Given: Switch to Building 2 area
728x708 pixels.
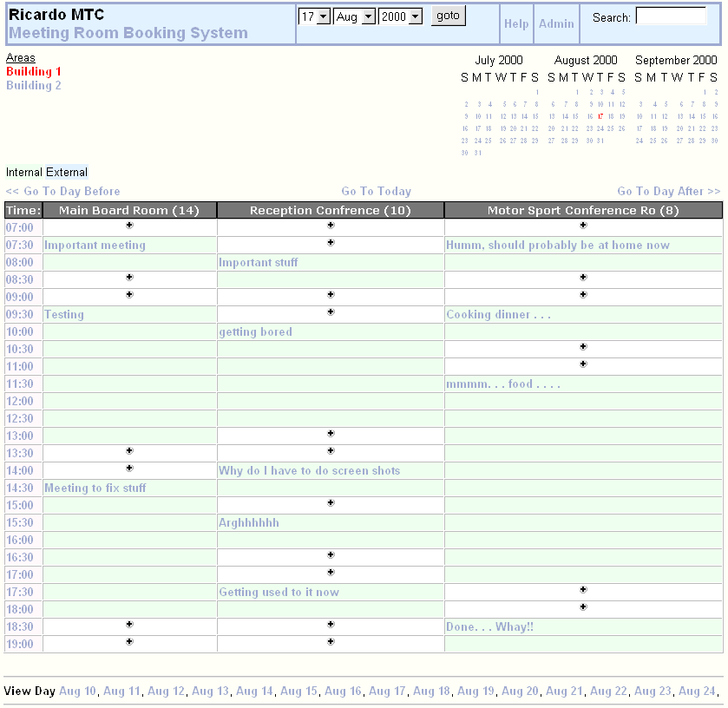Looking at the screenshot, I should coord(33,85).
